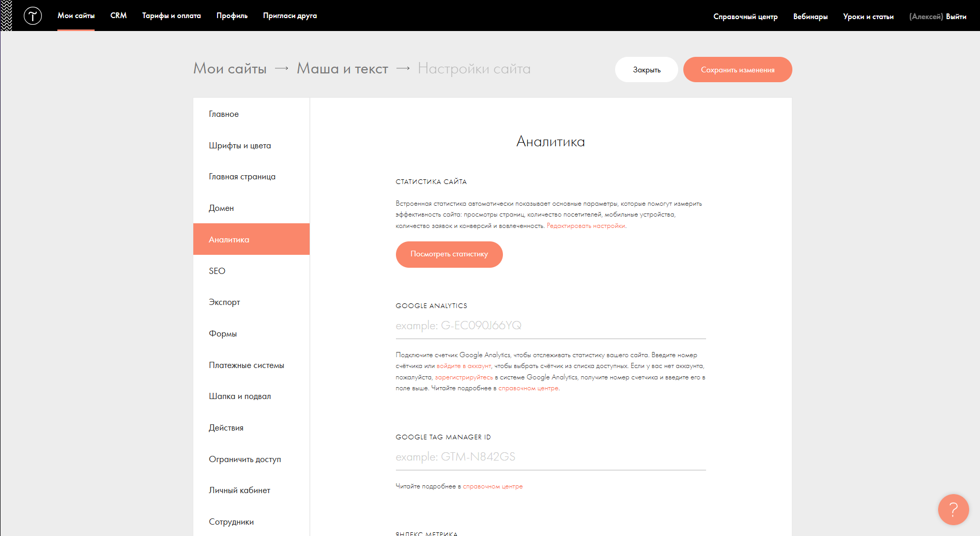The height and width of the screenshot is (536, 980).
Task: Open Справочный центр link in header
Action: [x=745, y=17]
